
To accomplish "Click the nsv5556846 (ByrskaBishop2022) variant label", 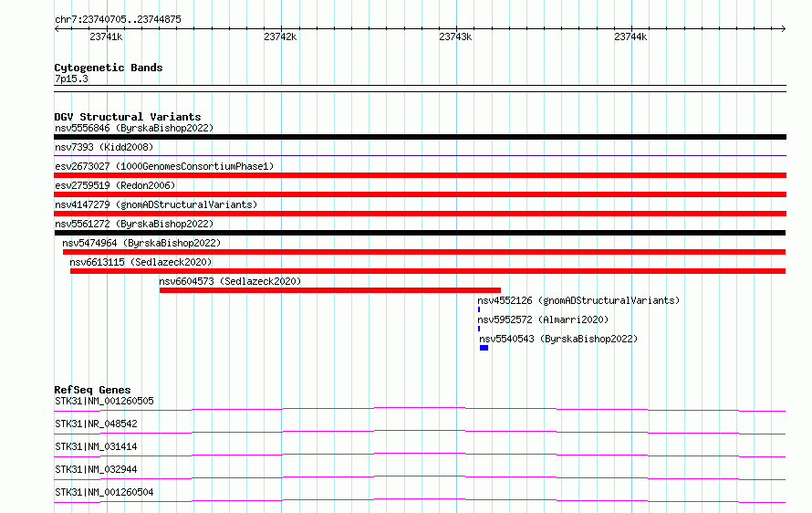I will 134,128.
